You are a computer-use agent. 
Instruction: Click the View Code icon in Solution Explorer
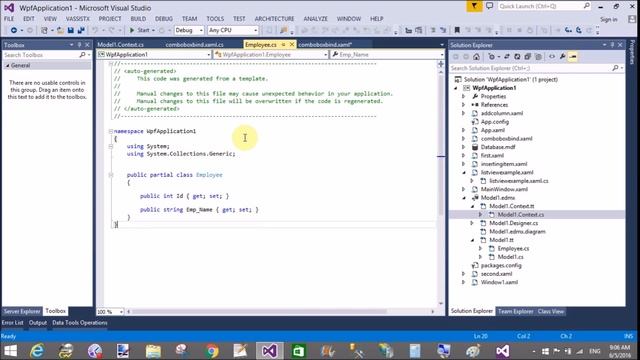[552, 57]
